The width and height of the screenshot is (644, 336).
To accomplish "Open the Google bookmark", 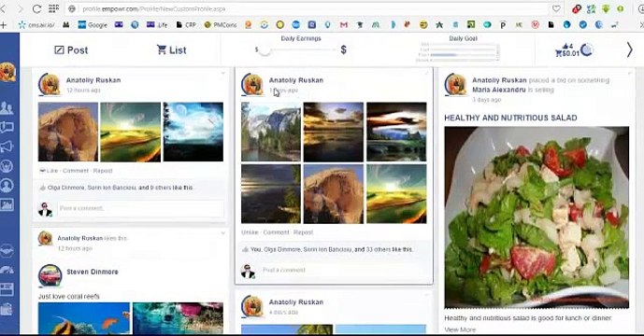I will pyautogui.click(x=93, y=25).
